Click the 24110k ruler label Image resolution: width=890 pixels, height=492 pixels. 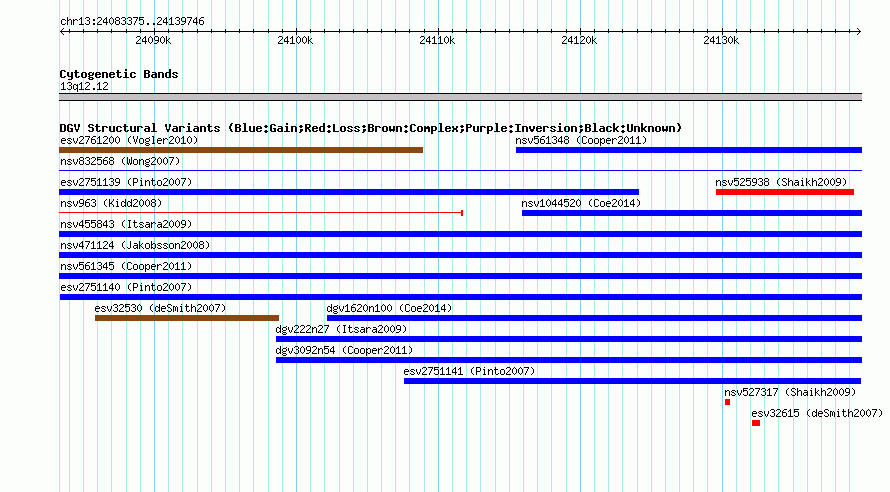[x=437, y=40]
